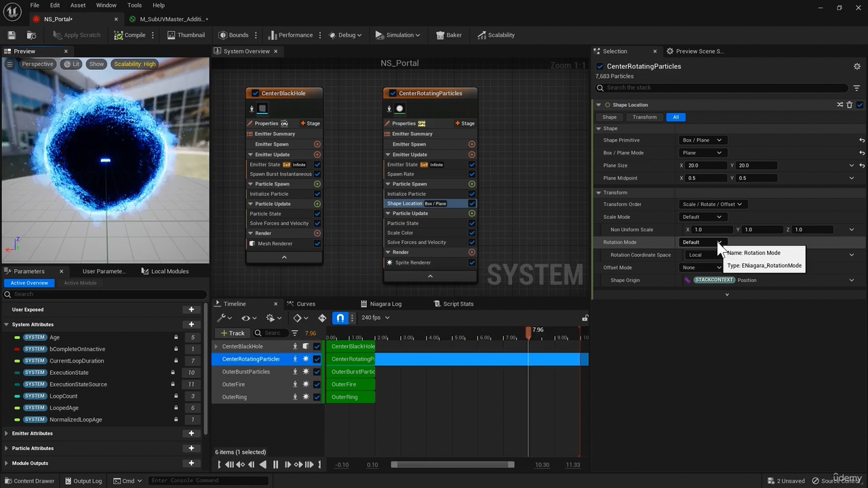
Task: Open the Baker tool
Action: point(448,35)
